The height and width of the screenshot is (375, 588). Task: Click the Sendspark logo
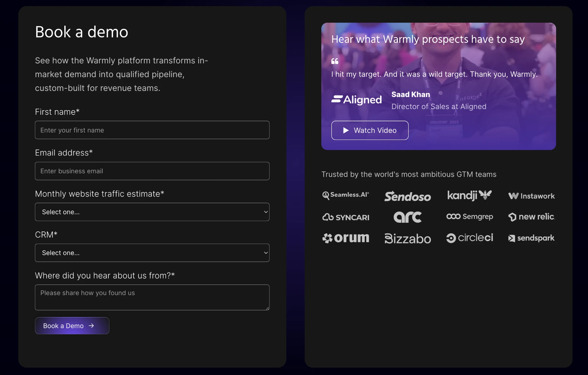click(x=531, y=238)
